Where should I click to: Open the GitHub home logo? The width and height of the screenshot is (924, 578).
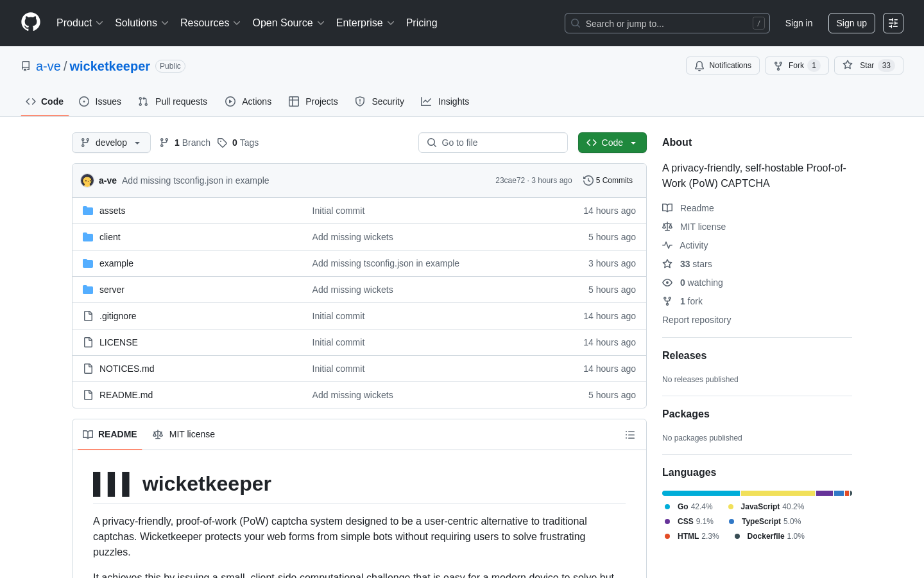pyautogui.click(x=31, y=22)
